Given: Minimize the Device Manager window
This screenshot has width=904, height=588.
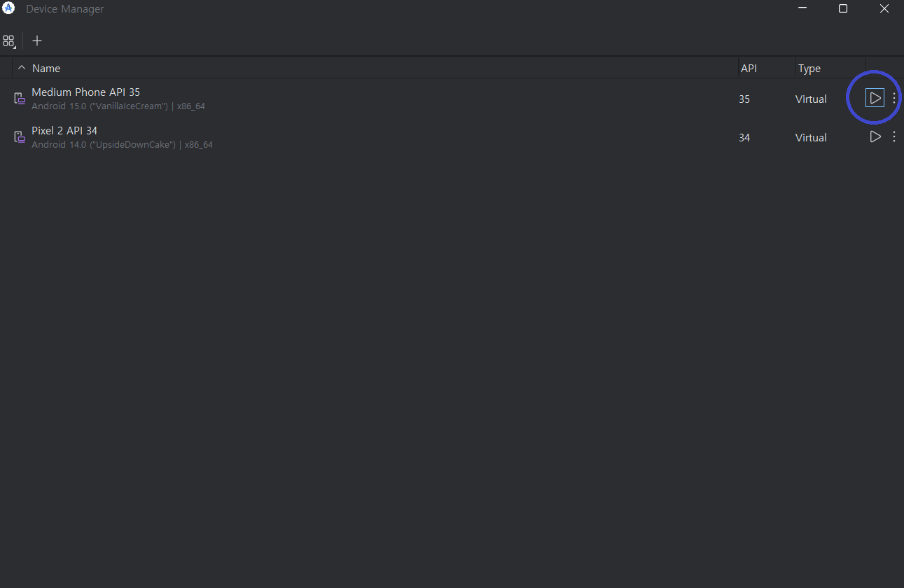Looking at the screenshot, I should click(802, 8).
